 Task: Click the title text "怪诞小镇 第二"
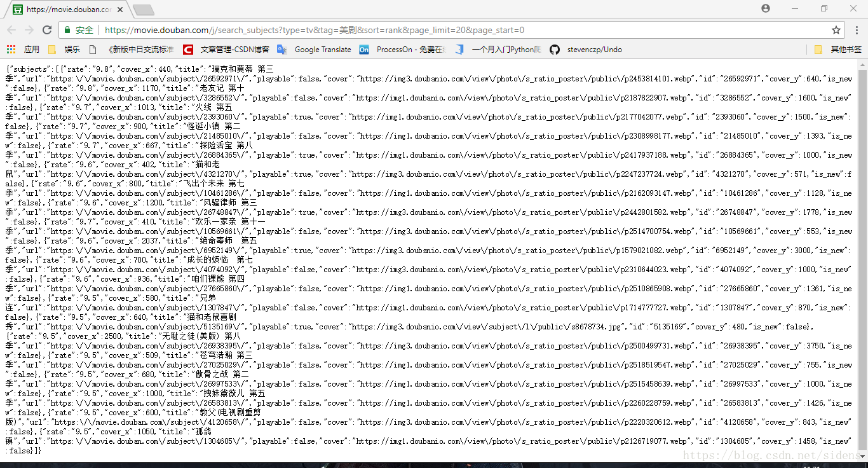click(x=214, y=126)
